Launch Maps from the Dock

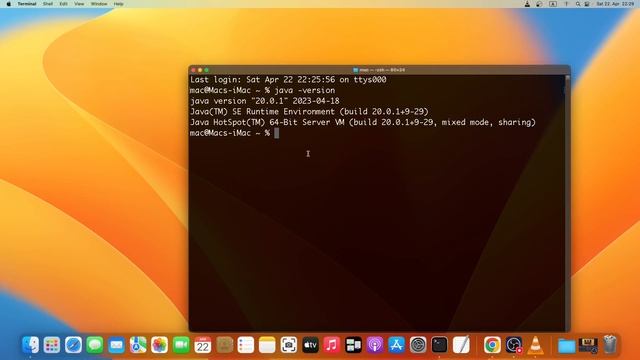click(138, 345)
